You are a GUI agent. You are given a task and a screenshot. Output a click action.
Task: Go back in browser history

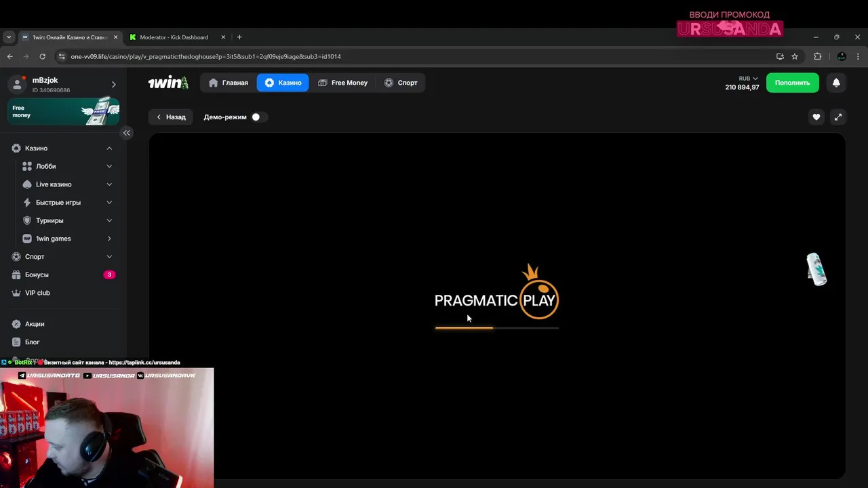[9, 56]
